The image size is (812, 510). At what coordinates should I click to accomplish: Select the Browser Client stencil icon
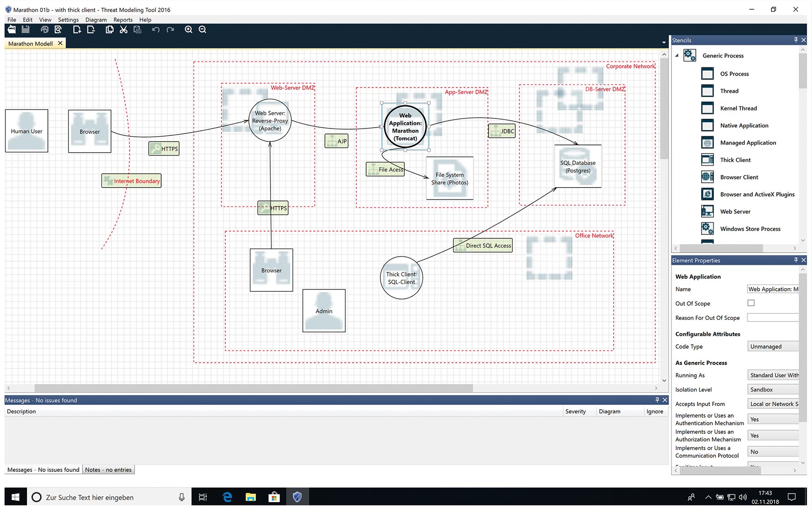coord(707,177)
